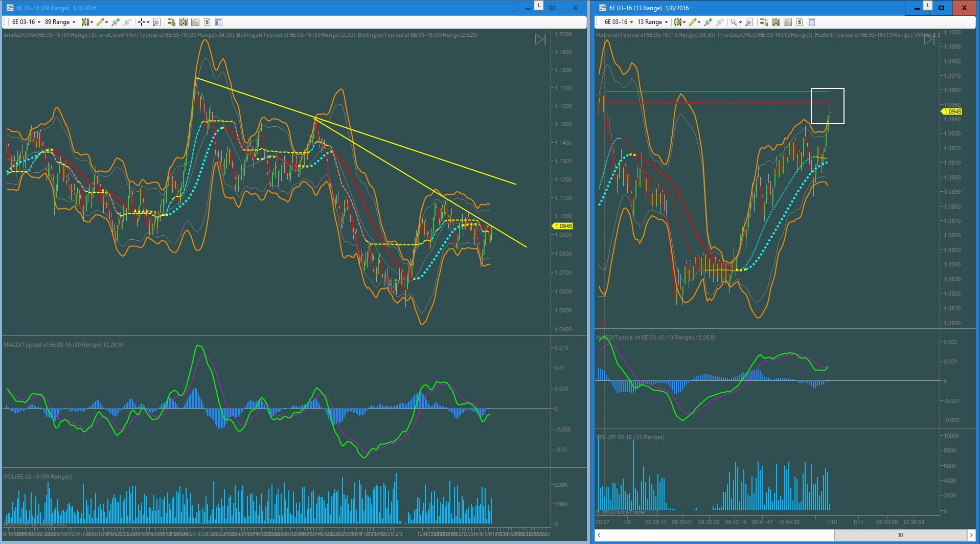Select candlestick style icon in the 89 Range chart
980x544 pixels.
click(85, 22)
